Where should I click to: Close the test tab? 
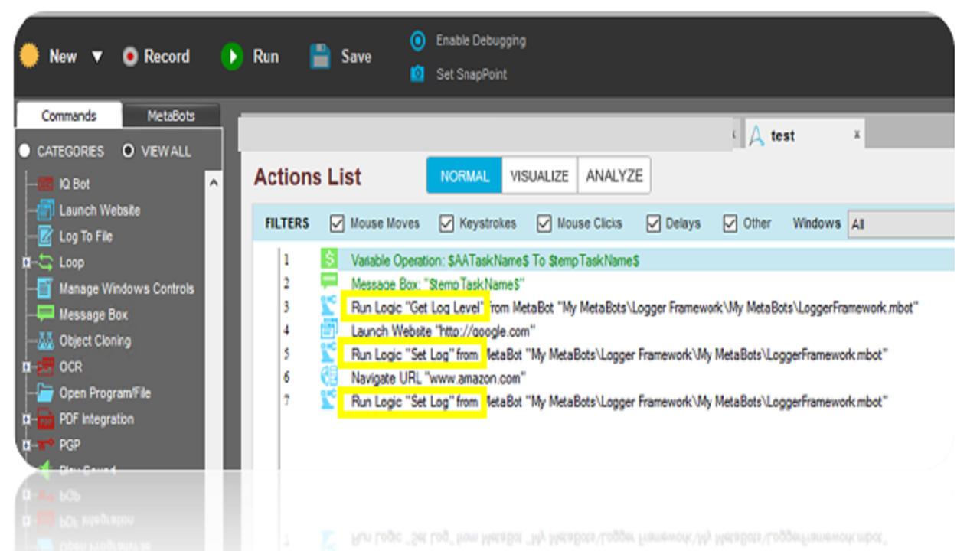click(x=857, y=135)
